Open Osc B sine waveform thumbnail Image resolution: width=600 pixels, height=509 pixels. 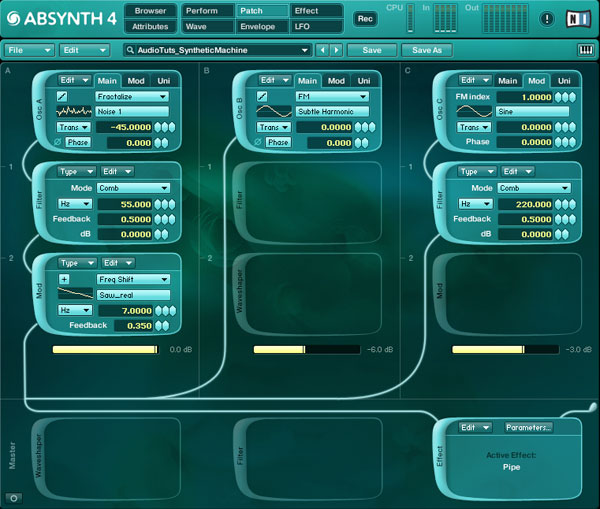[x=274, y=111]
